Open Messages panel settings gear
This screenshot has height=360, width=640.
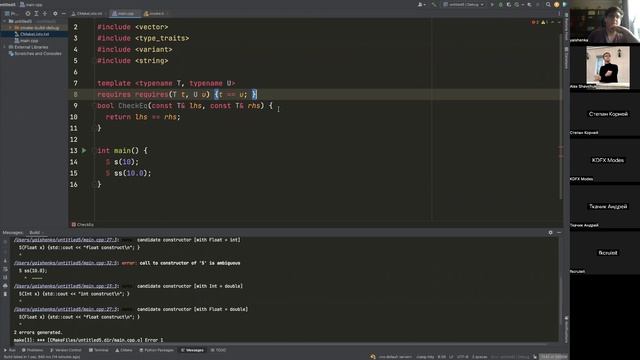(x=550, y=232)
